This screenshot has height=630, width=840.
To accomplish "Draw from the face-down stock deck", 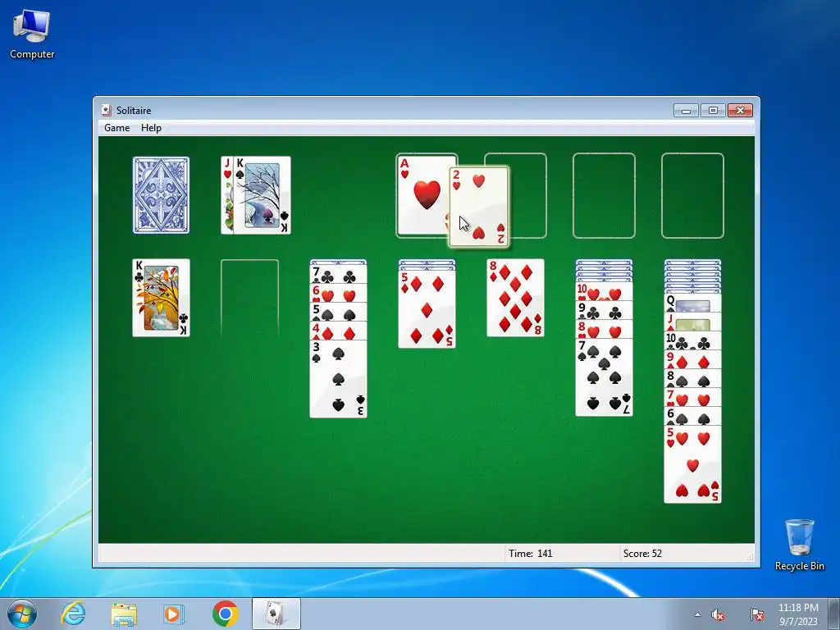I will click(x=161, y=195).
